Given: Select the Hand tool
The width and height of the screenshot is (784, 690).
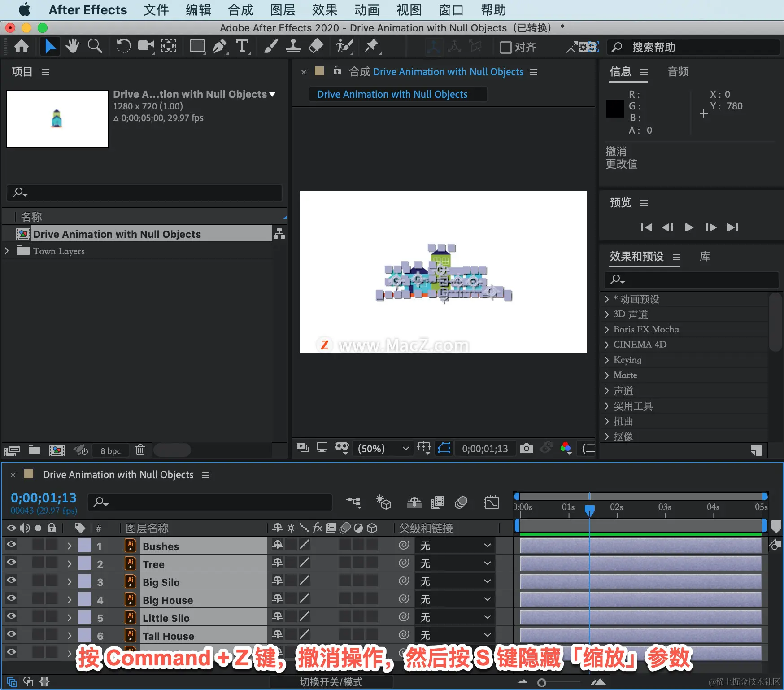Looking at the screenshot, I should [x=72, y=46].
